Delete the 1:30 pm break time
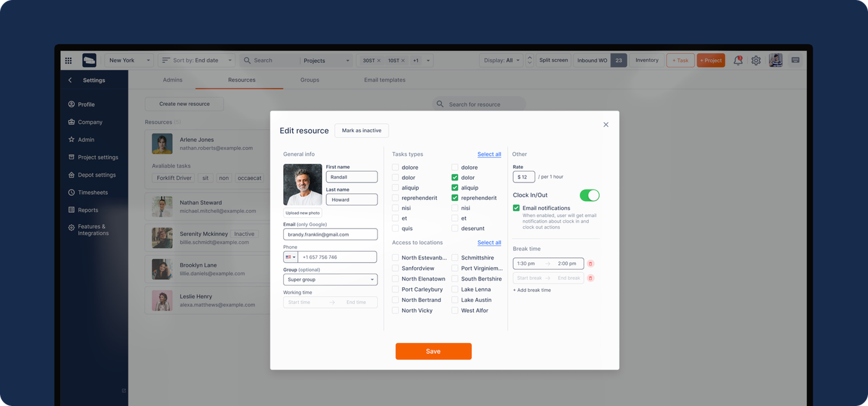The height and width of the screenshot is (406, 868). click(591, 263)
